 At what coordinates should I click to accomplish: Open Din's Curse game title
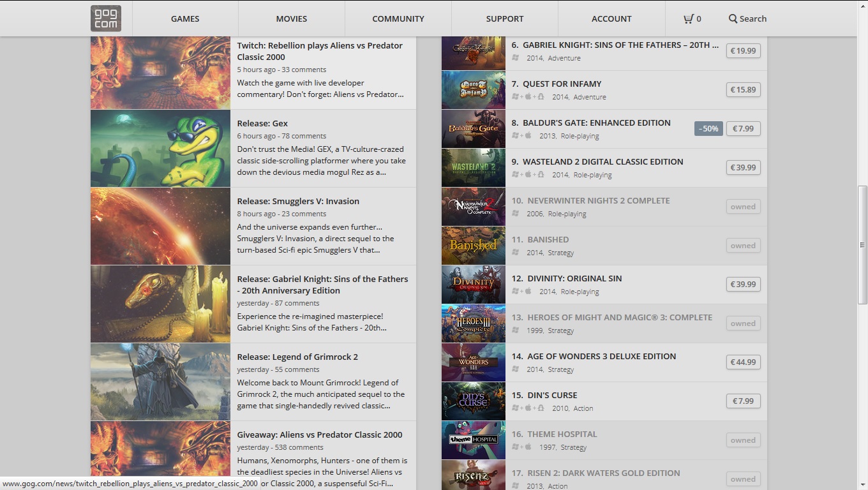pyautogui.click(x=552, y=395)
